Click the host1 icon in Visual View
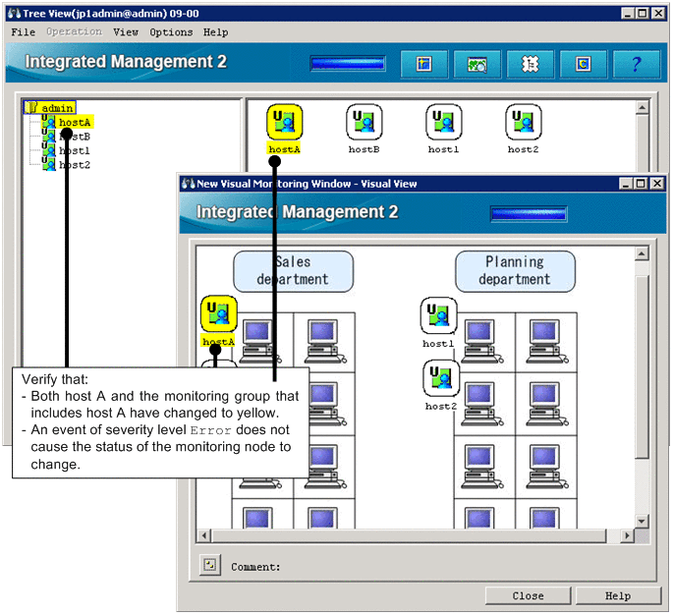The width and height of the screenshot is (673, 616). pos(438,315)
